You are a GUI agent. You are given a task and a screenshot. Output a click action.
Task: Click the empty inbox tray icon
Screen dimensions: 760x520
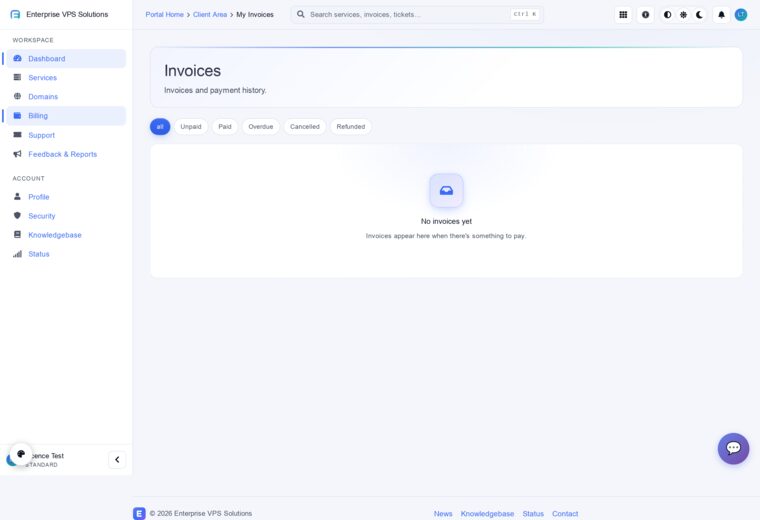pyautogui.click(x=446, y=190)
